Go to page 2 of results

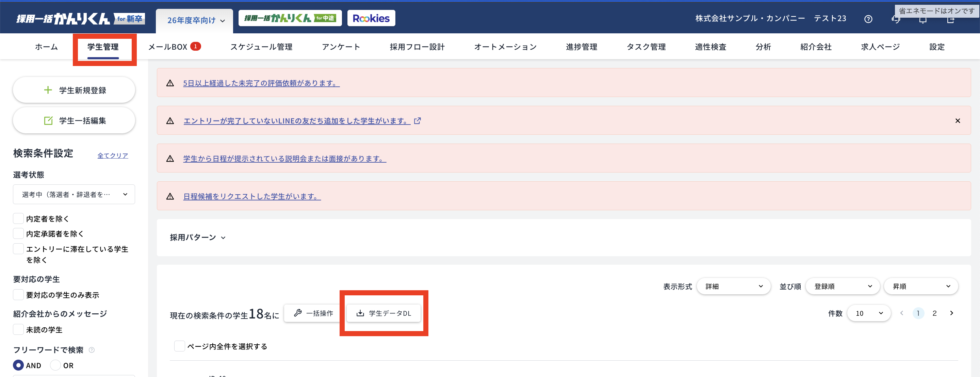coord(934,313)
